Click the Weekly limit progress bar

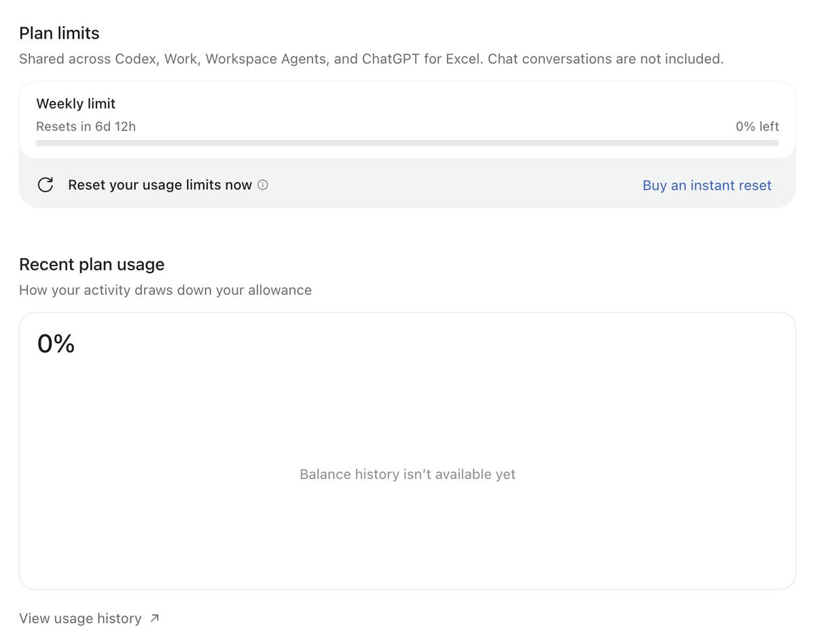407,143
